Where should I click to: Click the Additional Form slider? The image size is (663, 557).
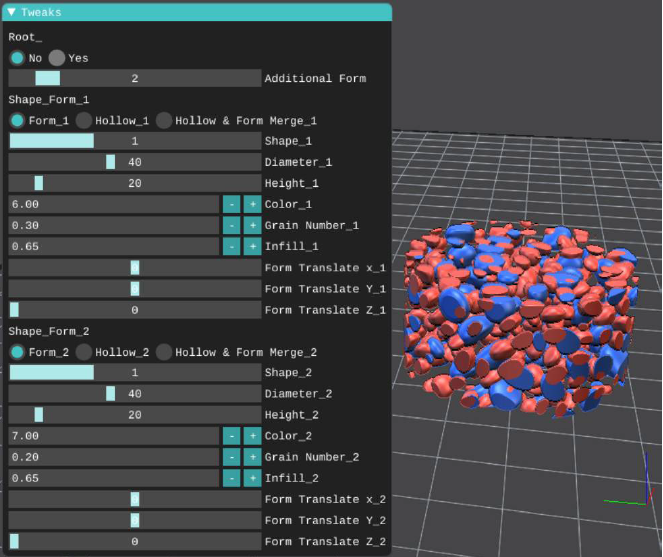134,78
